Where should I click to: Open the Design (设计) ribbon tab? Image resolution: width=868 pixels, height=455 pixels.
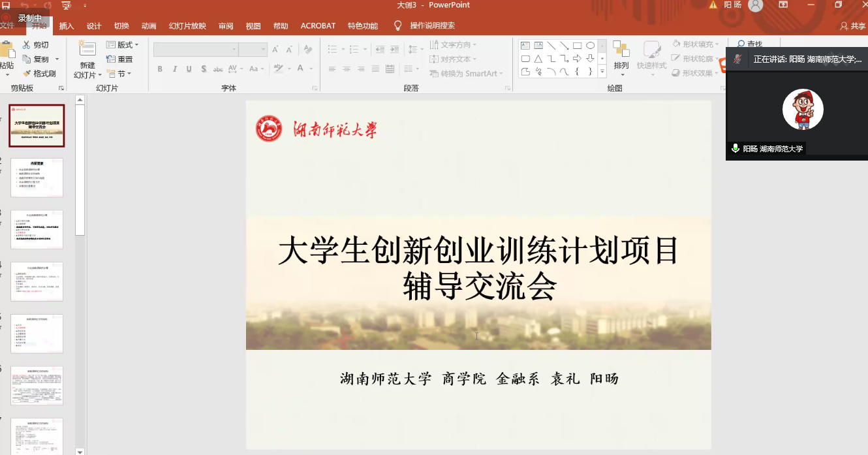point(94,26)
